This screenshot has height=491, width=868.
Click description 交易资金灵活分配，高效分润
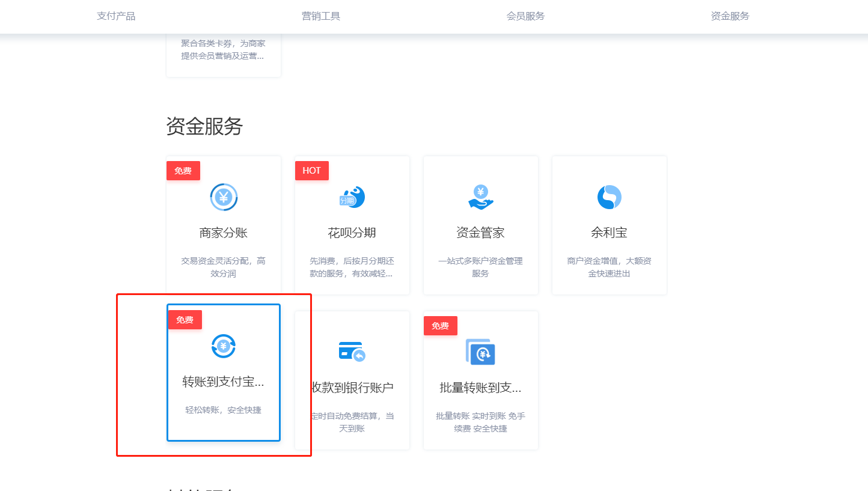[224, 267]
